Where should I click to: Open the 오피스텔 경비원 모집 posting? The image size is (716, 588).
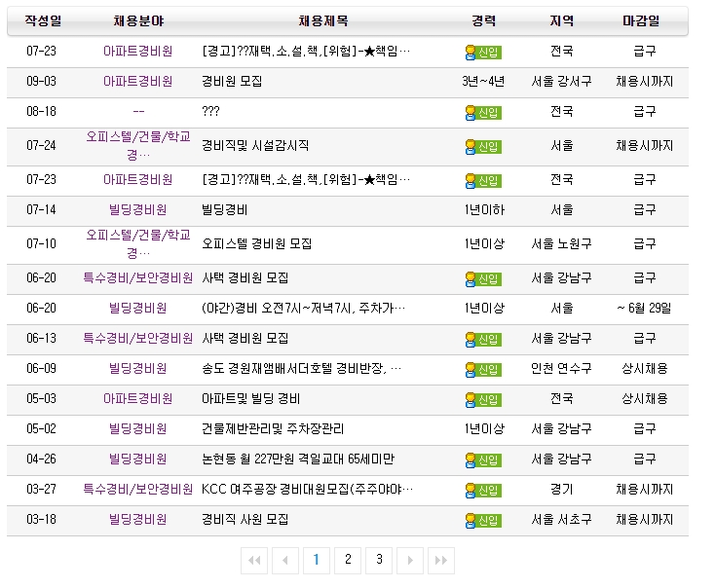pyautogui.click(x=256, y=243)
